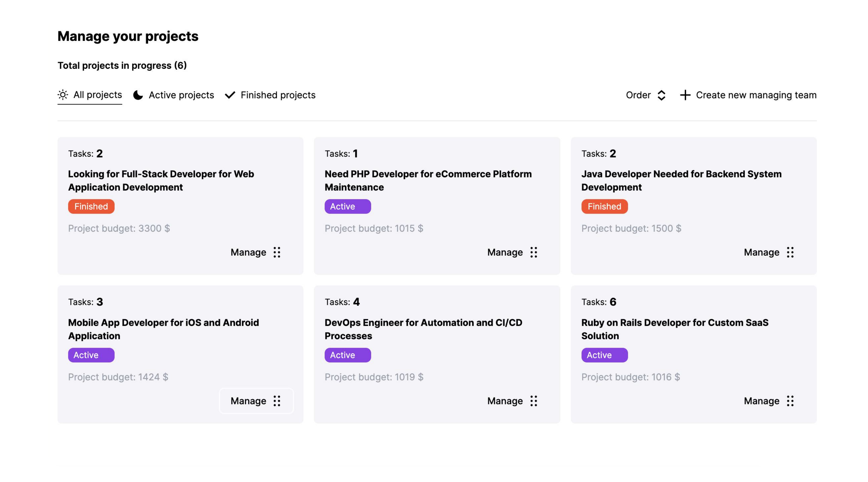Click the dots icon on DevOps Engineer card
The height and width of the screenshot is (482, 868).
(x=534, y=401)
